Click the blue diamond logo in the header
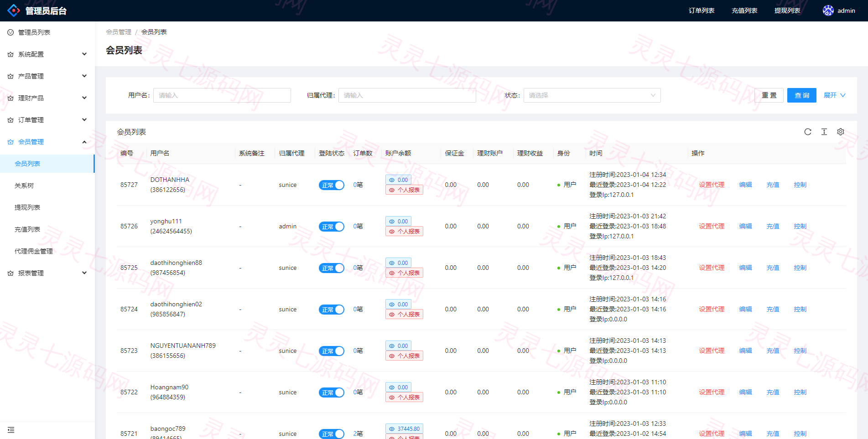The height and width of the screenshot is (439, 868). (14, 10)
